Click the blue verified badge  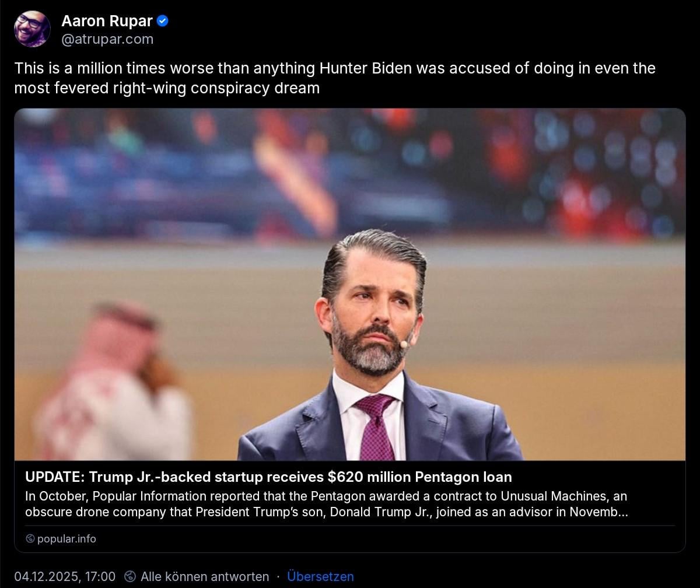point(163,22)
